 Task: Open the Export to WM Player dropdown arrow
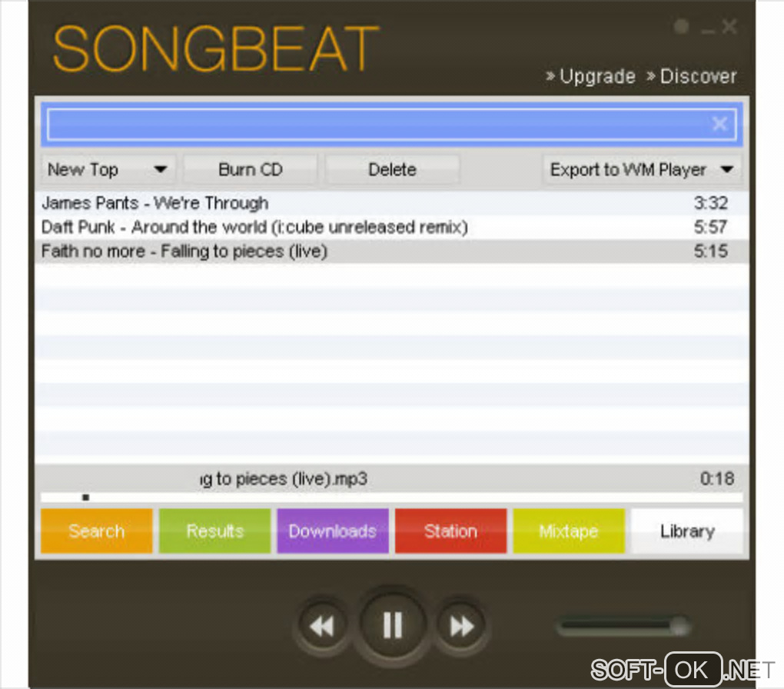click(x=727, y=170)
